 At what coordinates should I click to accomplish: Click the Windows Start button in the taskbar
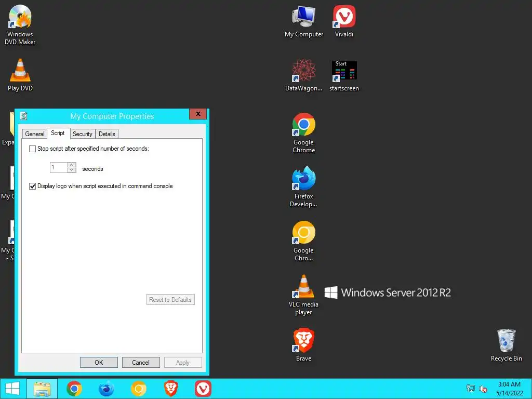pyautogui.click(x=12, y=389)
